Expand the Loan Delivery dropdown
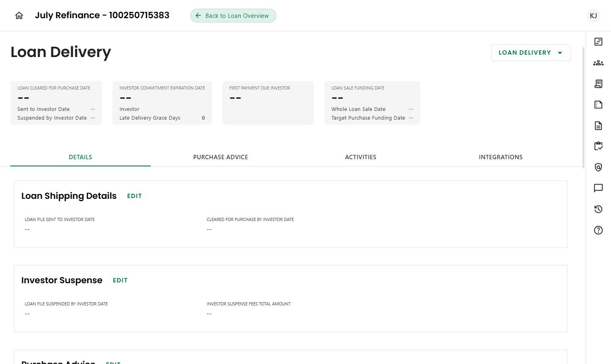The height and width of the screenshot is (364, 611). (x=531, y=53)
